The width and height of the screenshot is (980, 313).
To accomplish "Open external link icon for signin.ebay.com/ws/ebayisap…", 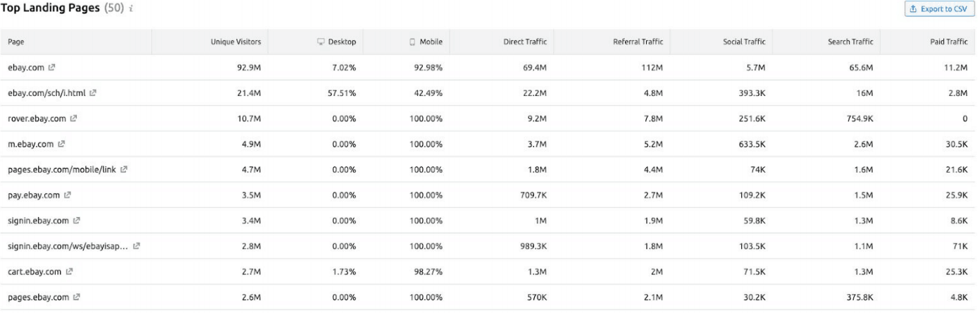I will [x=136, y=246].
